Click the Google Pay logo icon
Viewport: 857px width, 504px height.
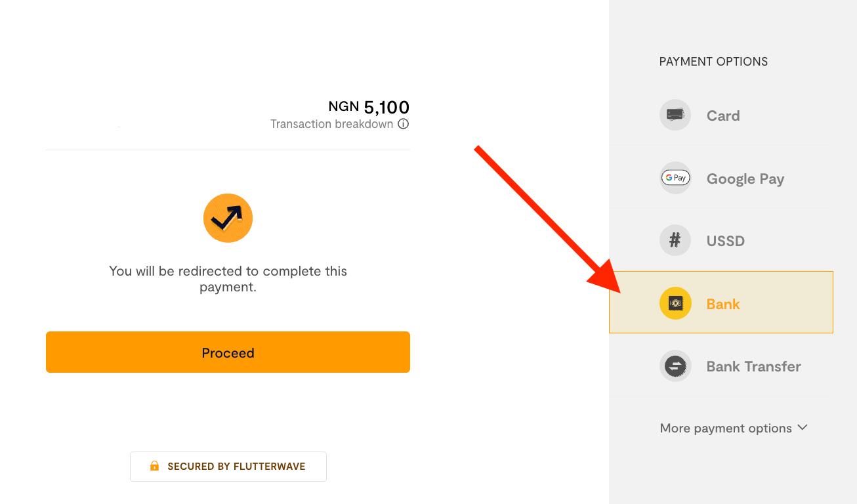tap(675, 178)
